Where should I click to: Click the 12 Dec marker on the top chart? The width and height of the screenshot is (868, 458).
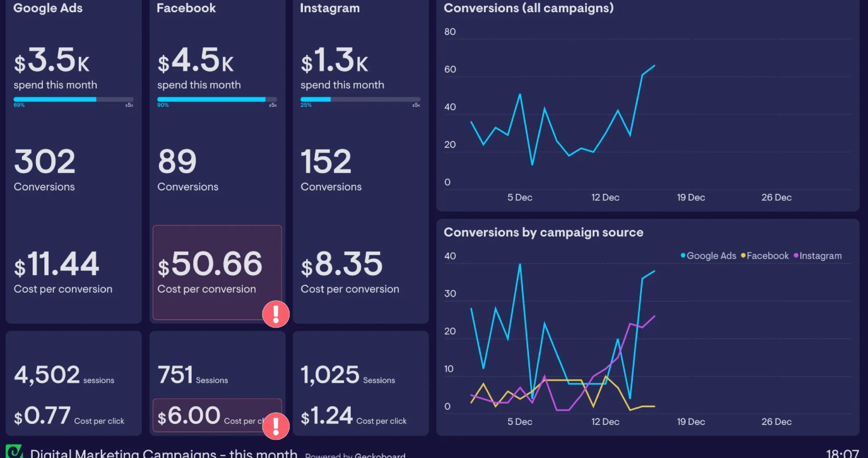tap(605, 197)
